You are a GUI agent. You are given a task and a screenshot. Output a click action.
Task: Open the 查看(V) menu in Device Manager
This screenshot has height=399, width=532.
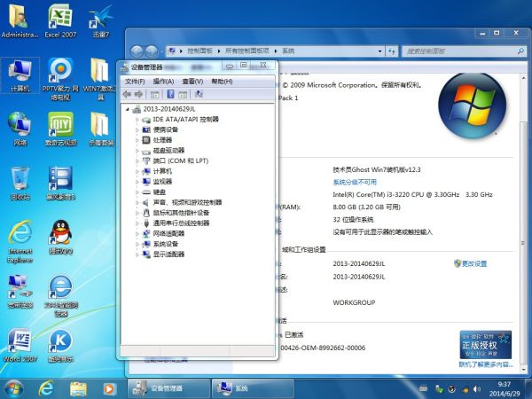(x=192, y=81)
